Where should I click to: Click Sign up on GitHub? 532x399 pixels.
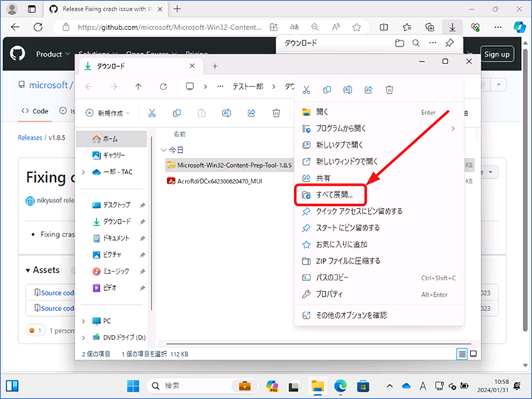(497, 54)
